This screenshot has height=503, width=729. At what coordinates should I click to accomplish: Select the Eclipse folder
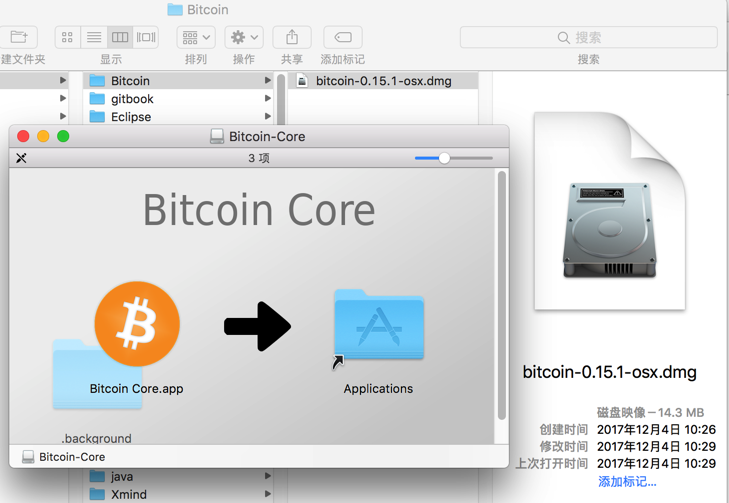pyautogui.click(x=178, y=117)
